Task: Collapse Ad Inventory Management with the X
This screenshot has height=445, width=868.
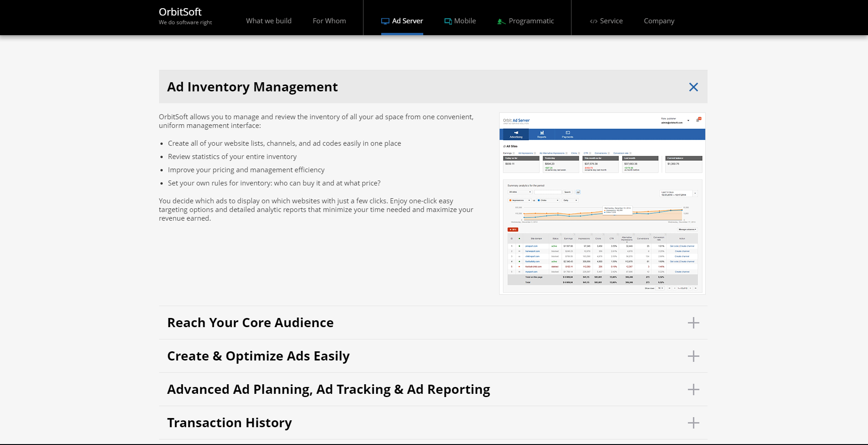Action: click(693, 87)
